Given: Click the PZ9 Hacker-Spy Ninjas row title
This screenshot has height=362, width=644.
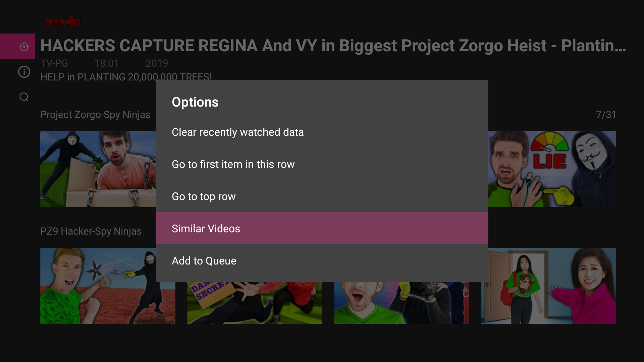Looking at the screenshot, I should click(91, 231).
